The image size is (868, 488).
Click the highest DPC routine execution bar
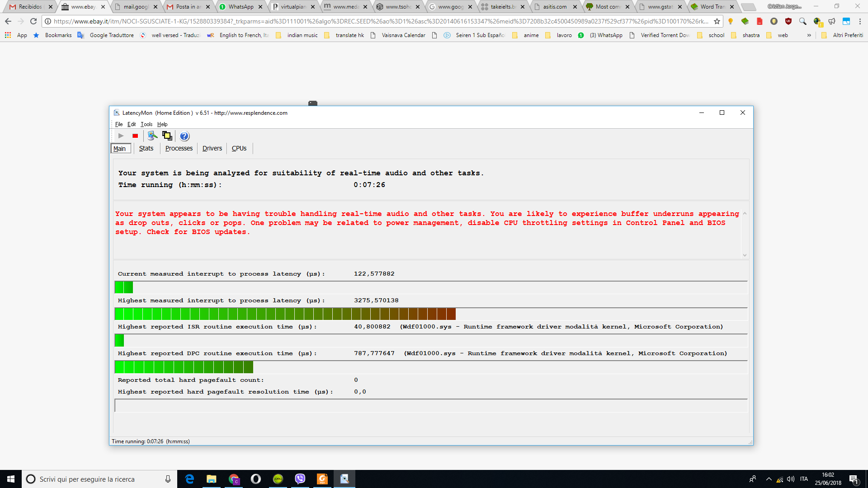(x=431, y=367)
